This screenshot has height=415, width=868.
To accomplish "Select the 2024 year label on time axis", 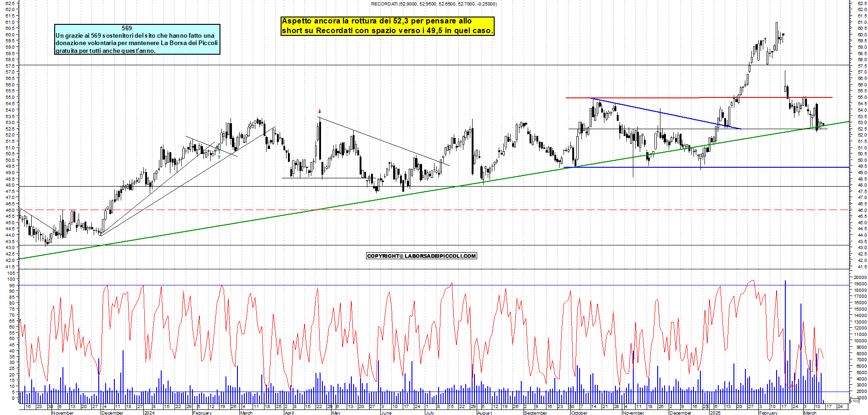I will coord(149,413).
